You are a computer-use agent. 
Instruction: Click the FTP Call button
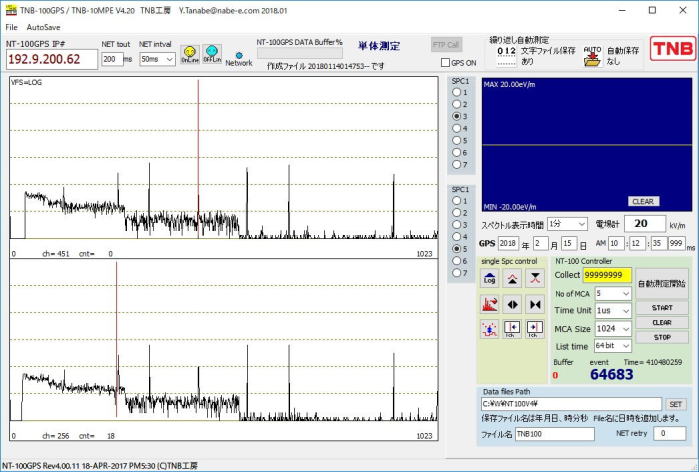pos(447,45)
